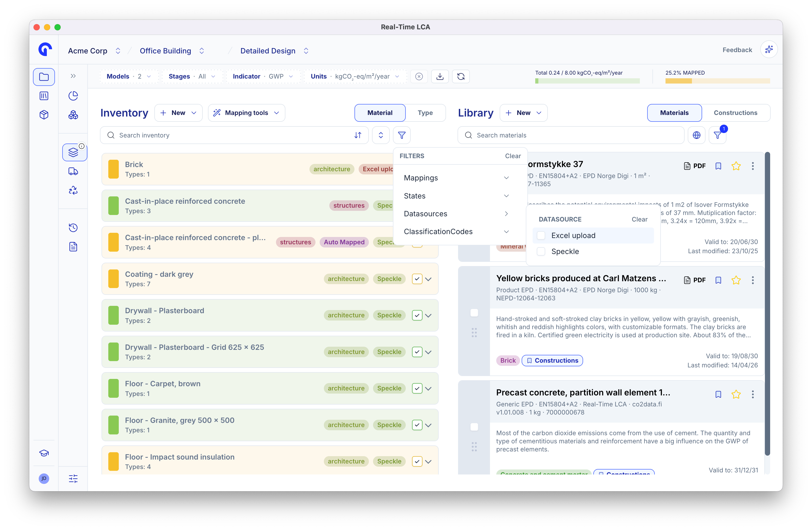Click the download export icon
The image size is (812, 530).
440,76
